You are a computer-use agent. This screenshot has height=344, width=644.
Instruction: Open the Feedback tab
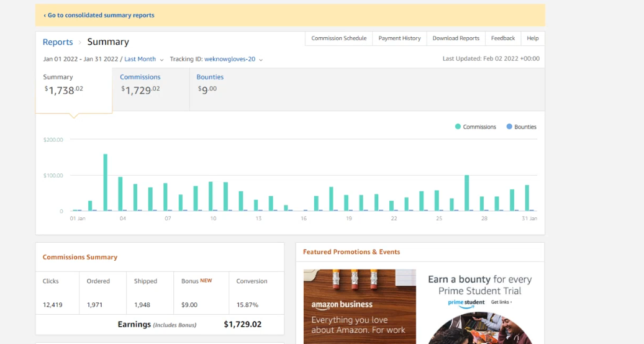(502, 38)
